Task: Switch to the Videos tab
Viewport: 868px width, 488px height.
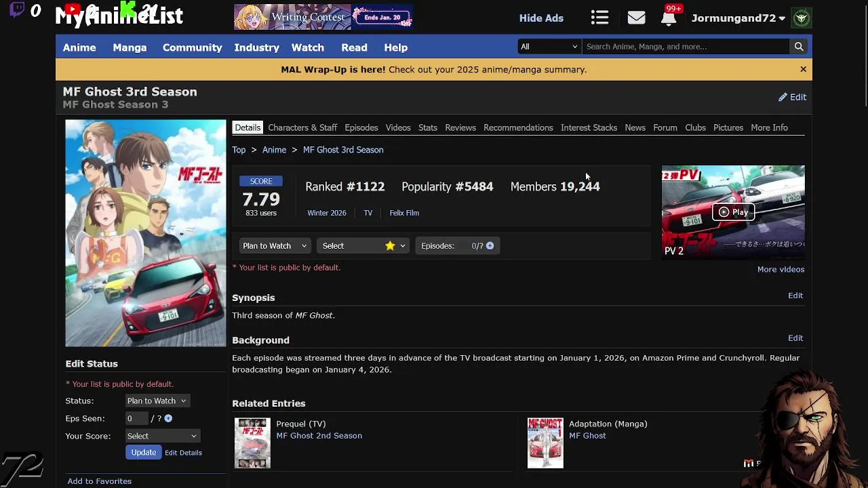Action: (x=398, y=127)
